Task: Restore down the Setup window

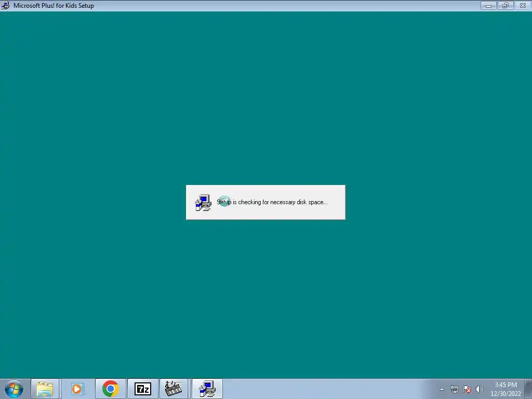Action: tap(506, 5)
